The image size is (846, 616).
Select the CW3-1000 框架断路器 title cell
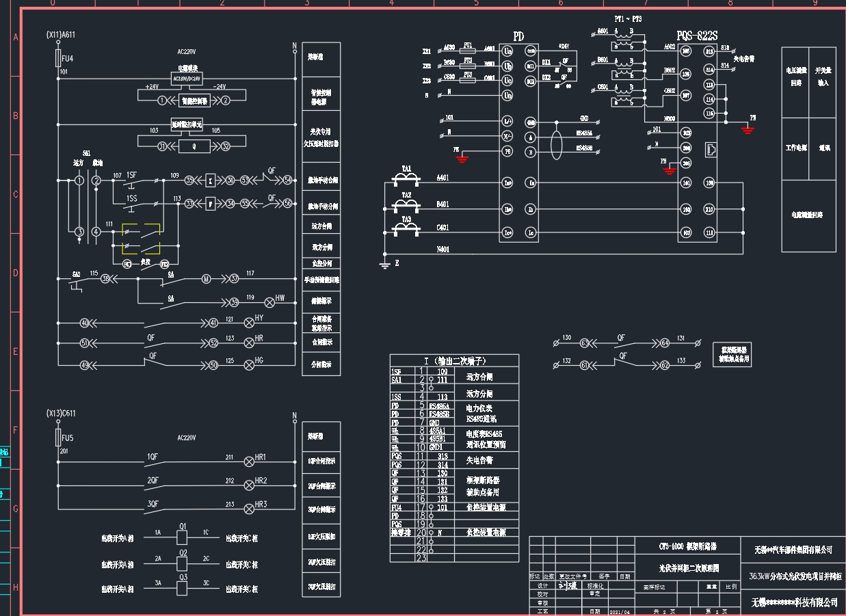pos(689,546)
